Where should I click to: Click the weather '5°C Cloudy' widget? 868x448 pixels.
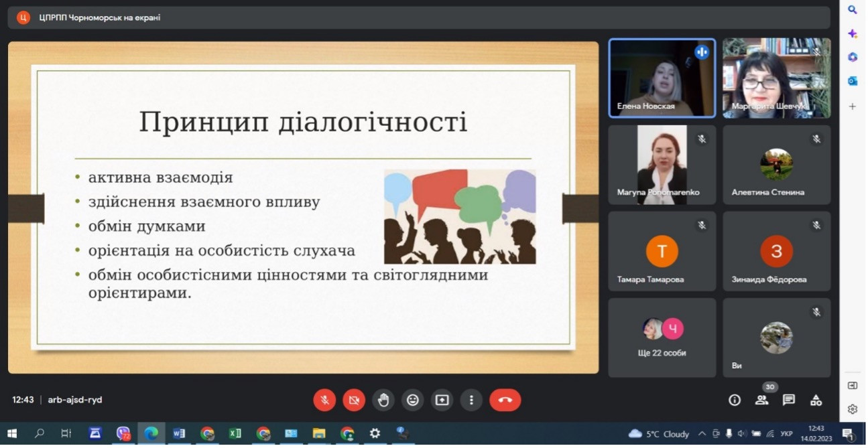pos(659,434)
